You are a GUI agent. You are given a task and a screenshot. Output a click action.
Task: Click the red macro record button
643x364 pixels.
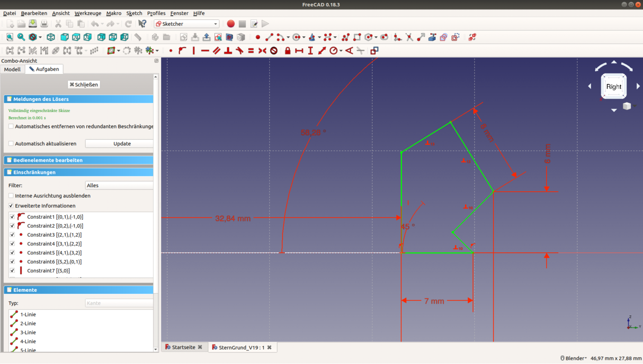(231, 24)
